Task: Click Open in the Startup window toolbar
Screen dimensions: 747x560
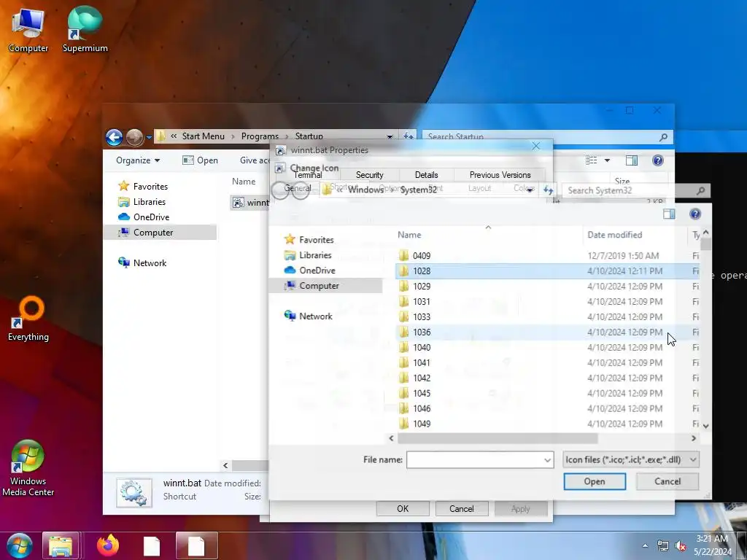Action: (200, 160)
